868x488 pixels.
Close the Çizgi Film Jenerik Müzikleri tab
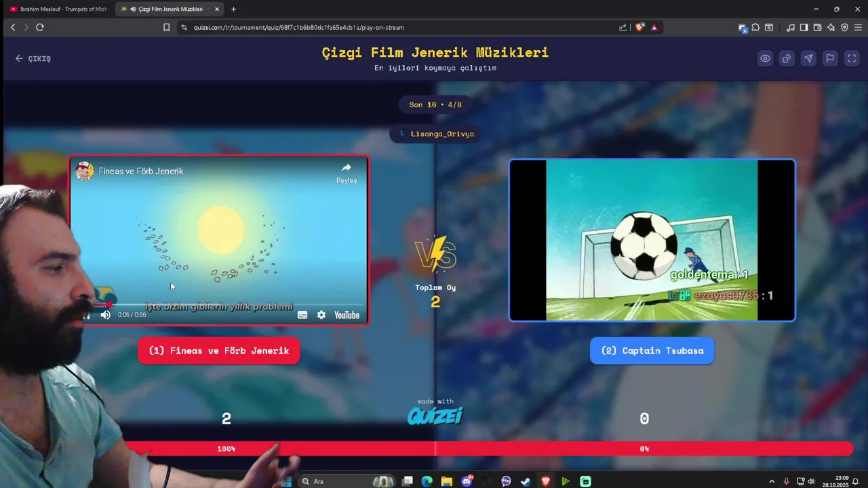(x=217, y=9)
